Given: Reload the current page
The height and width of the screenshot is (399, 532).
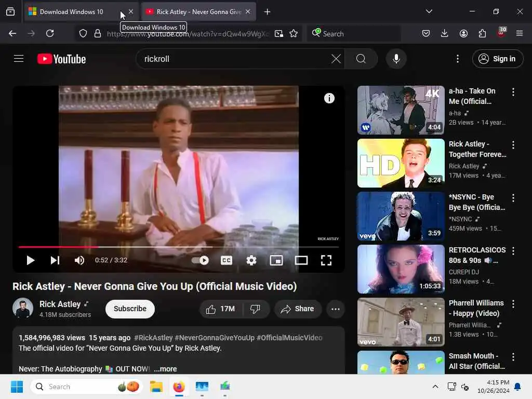Looking at the screenshot, I should pos(50,33).
